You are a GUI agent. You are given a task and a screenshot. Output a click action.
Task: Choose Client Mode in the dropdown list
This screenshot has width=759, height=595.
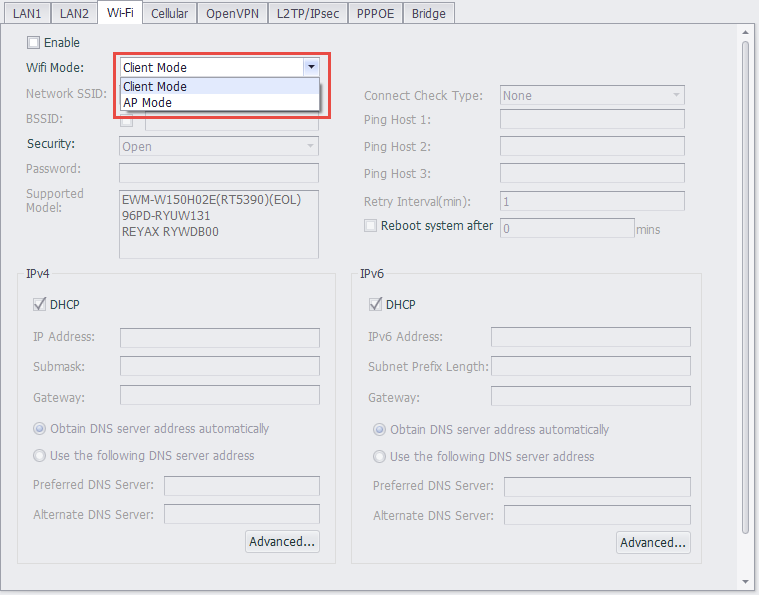point(155,86)
